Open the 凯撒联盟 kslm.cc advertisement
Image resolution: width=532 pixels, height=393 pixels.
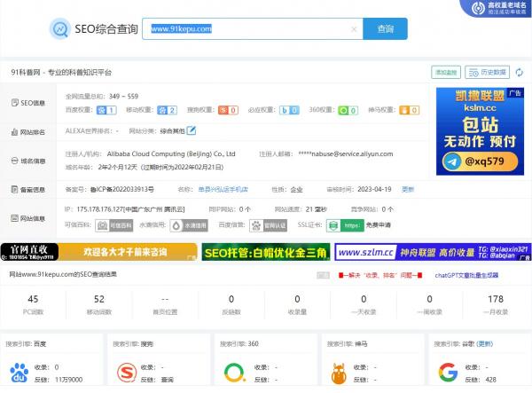click(480, 131)
